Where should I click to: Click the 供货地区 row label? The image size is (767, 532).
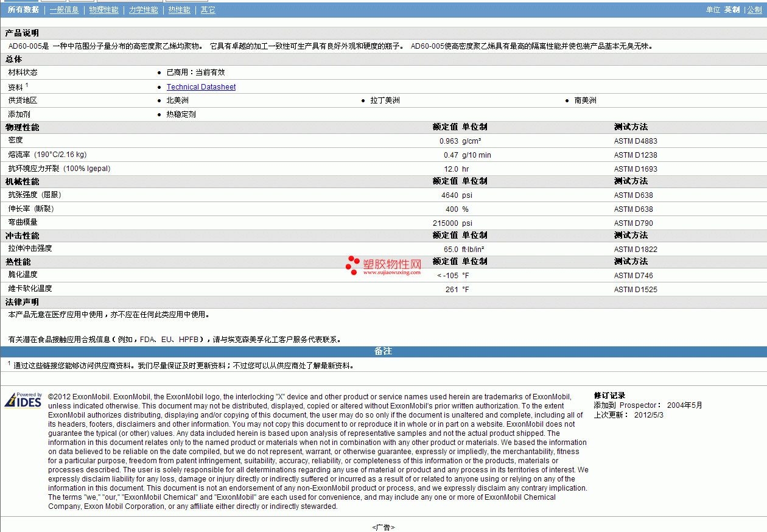point(23,100)
